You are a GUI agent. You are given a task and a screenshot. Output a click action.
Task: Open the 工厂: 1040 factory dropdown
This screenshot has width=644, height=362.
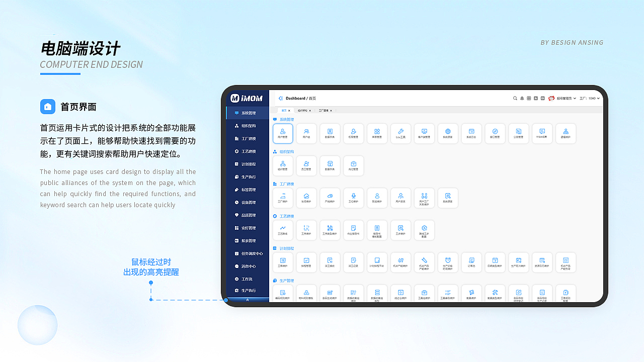point(590,99)
